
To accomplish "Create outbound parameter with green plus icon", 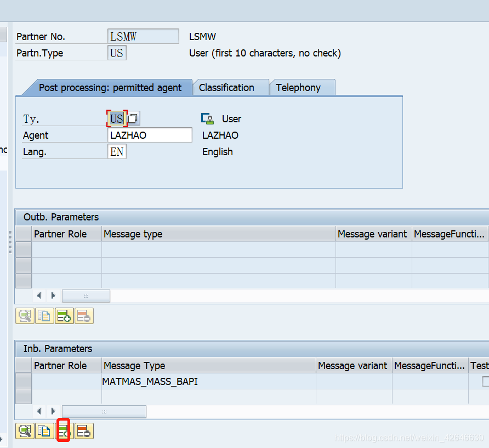I will tap(64, 316).
